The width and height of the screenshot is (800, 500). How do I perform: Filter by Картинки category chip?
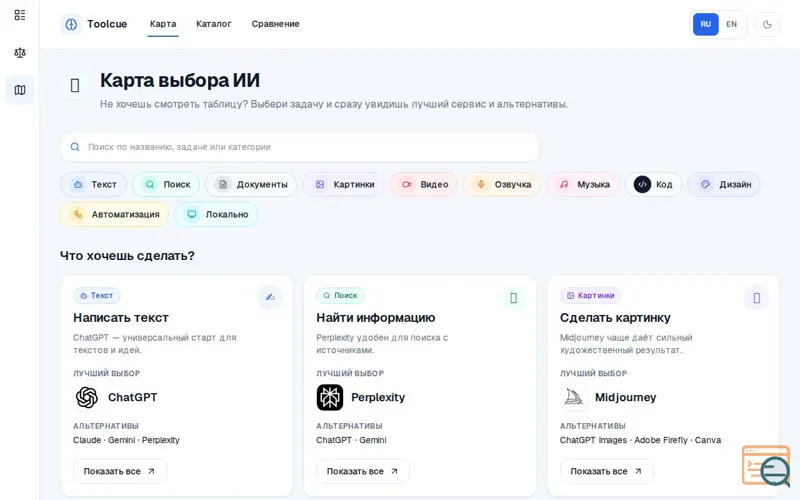pos(343,185)
